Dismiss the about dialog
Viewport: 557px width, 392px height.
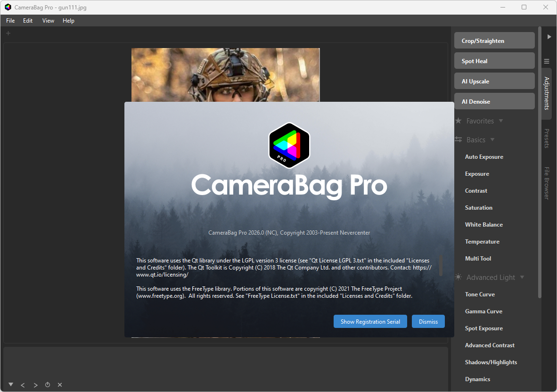click(x=428, y=321)
